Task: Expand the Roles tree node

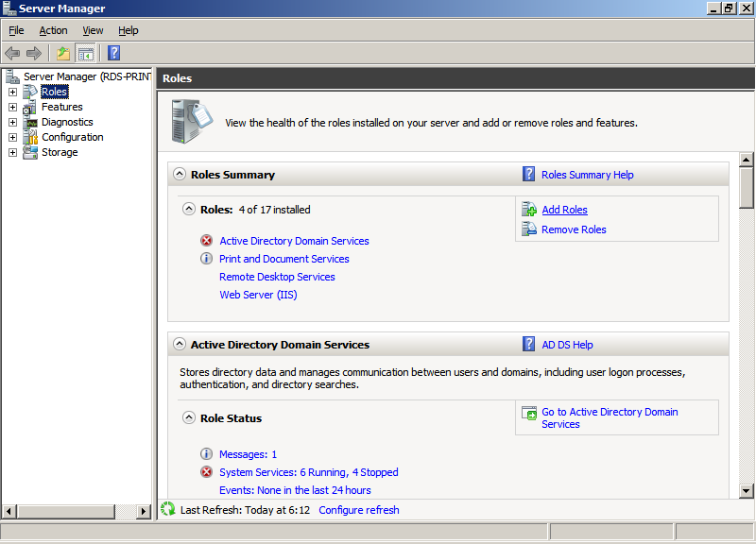Action: (12, 92)
